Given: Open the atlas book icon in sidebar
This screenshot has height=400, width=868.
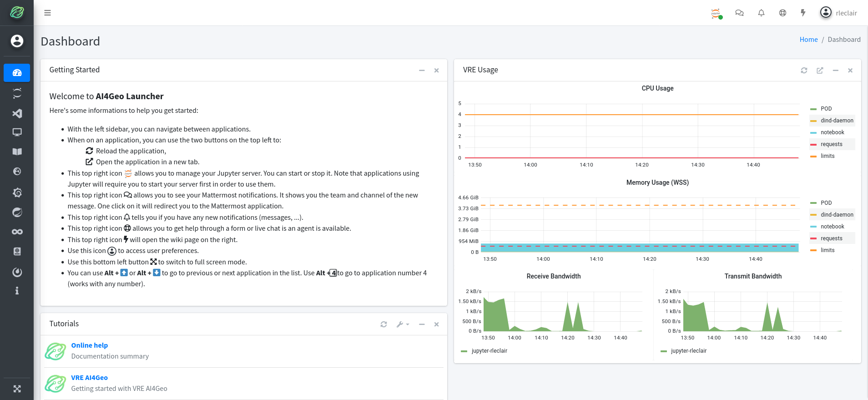Looking at the screenshot, I should click(17, 251).
